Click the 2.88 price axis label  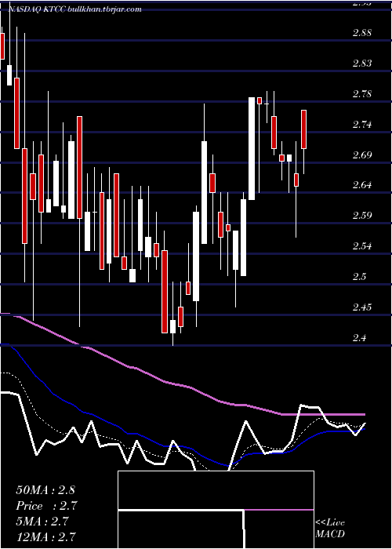[x=362, y=33]
